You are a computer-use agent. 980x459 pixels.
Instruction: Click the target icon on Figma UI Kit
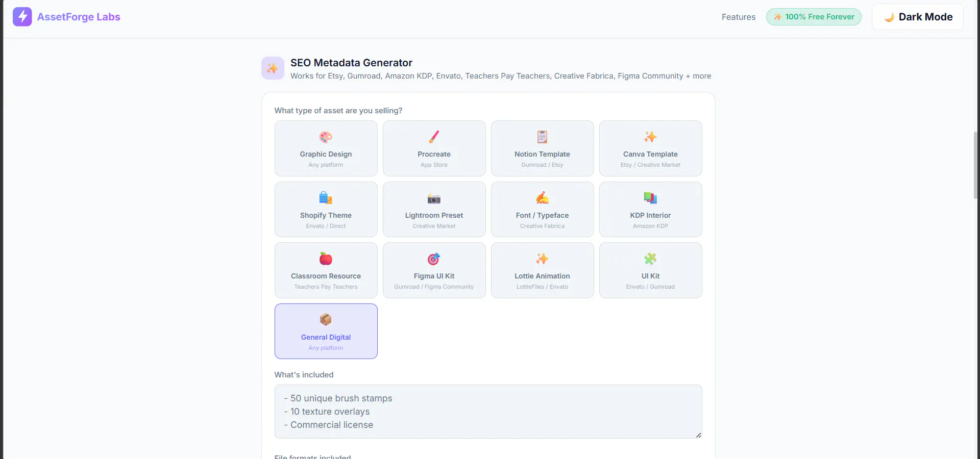point(434,259)
